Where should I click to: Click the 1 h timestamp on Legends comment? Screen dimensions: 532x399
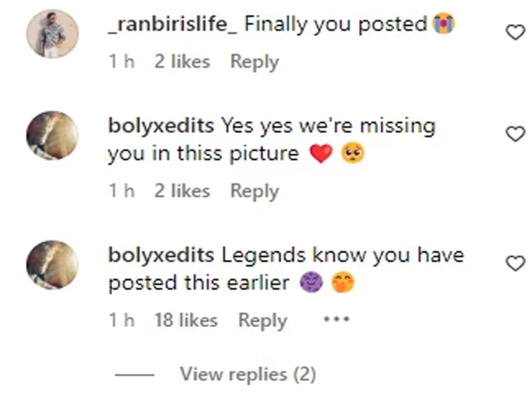pos(122,320)
